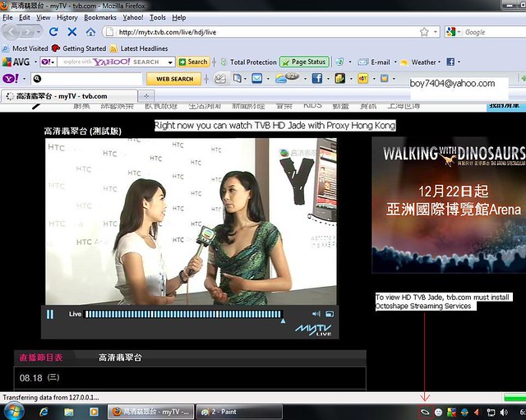526x420 pixels.
Task: Pause the live video stream
Action: point(50,314)
